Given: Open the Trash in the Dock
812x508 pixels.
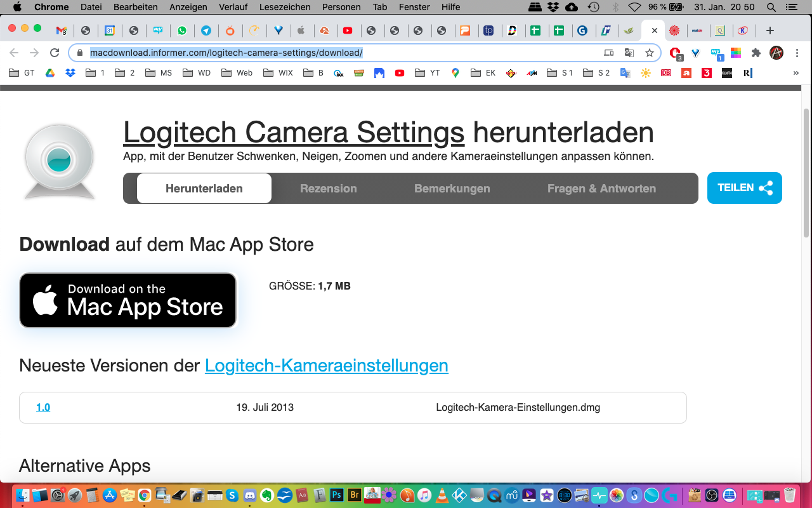Looking at the screenshot, I should tap(790, 495).
